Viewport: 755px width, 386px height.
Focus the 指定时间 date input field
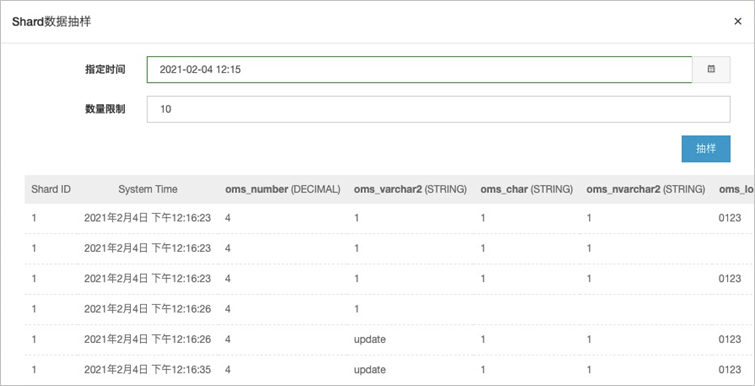(x=419, y=69)
